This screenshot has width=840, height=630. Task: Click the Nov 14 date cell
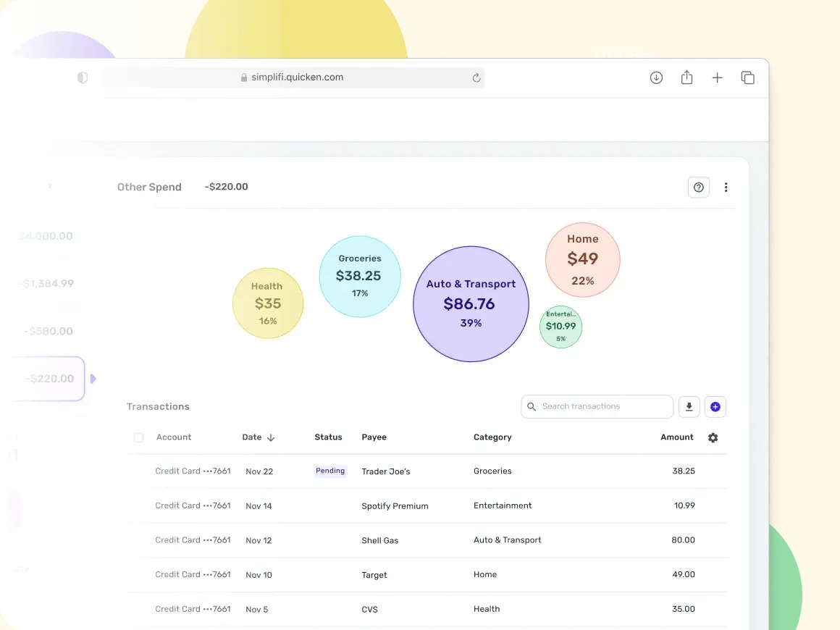[259, 505]
